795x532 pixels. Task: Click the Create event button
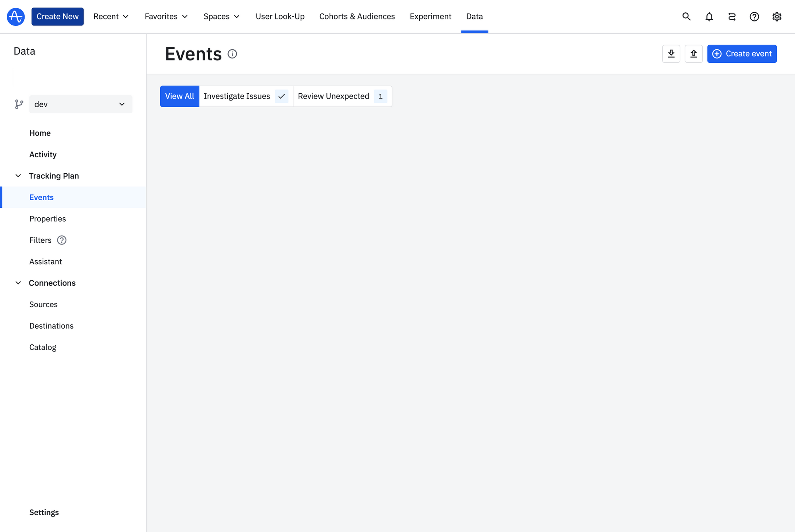coord(742,54)
